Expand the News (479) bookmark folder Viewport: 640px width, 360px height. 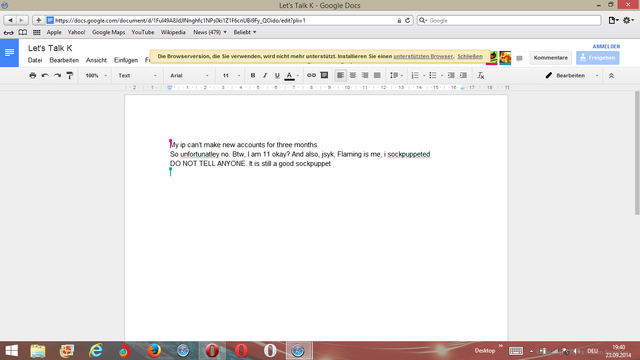click(210, 32)
